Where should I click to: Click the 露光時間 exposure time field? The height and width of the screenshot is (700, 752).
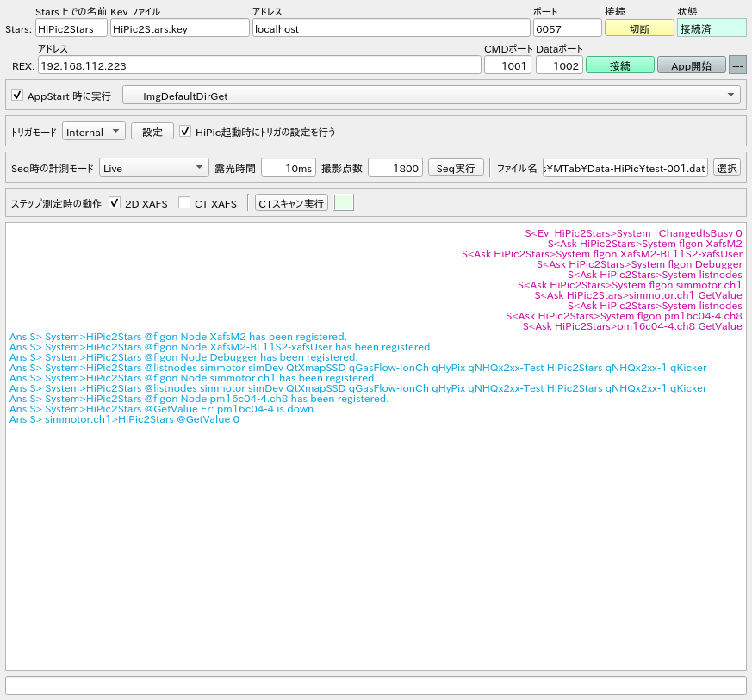coord(288,168)
